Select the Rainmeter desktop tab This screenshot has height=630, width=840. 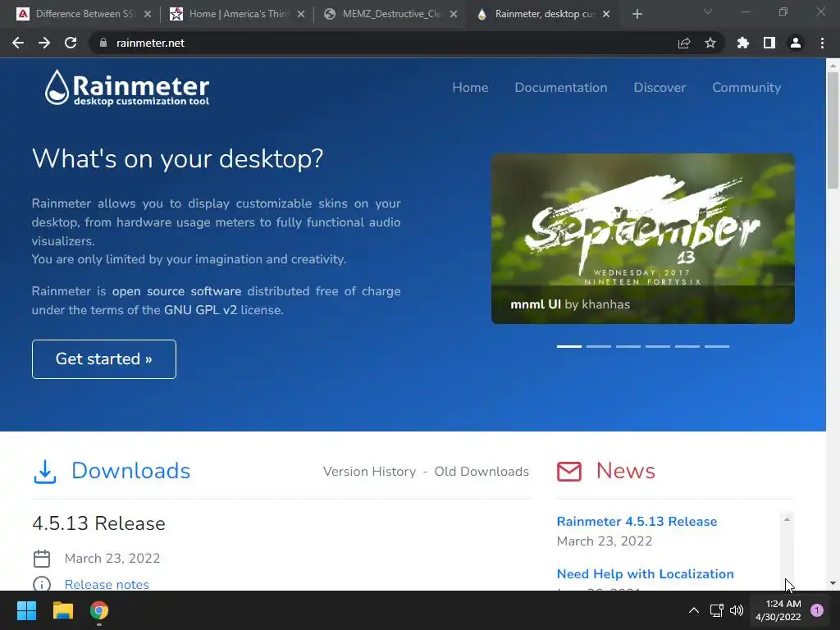(541, 14)
